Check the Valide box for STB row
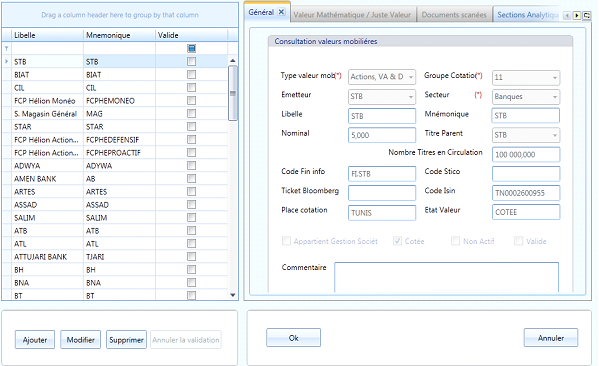Screen dimensions: 599x366 [x=191, y=61]
